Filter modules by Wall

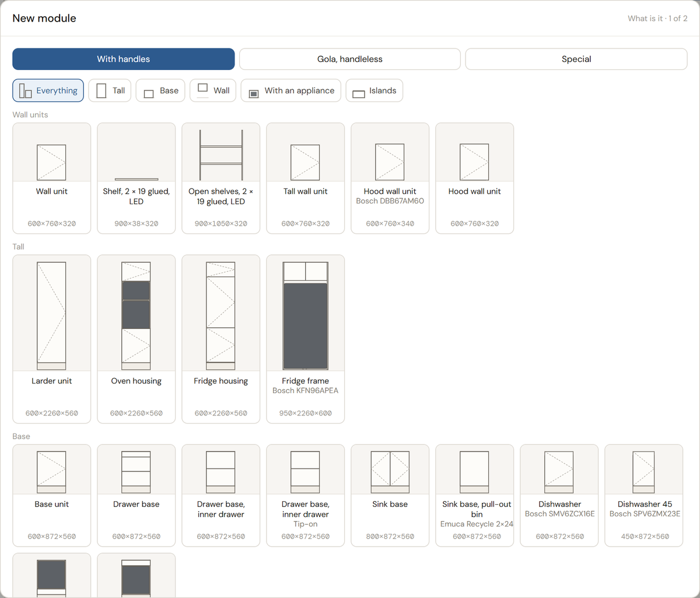click(x=213, y=90)
